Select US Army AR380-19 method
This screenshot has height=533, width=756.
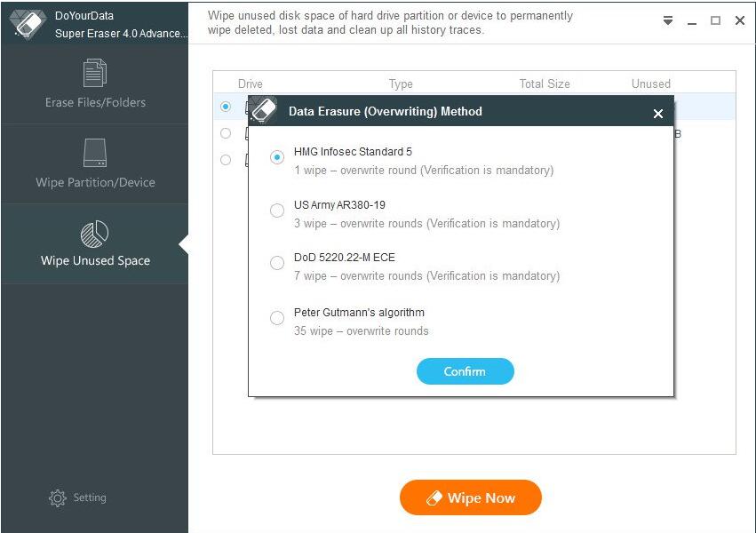click(x=277, y=211)
